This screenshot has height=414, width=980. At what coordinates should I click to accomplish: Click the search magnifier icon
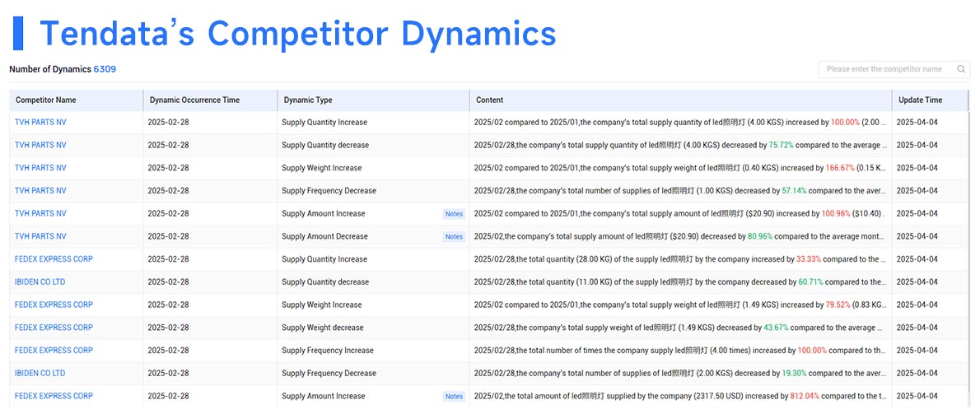[961, 69]
